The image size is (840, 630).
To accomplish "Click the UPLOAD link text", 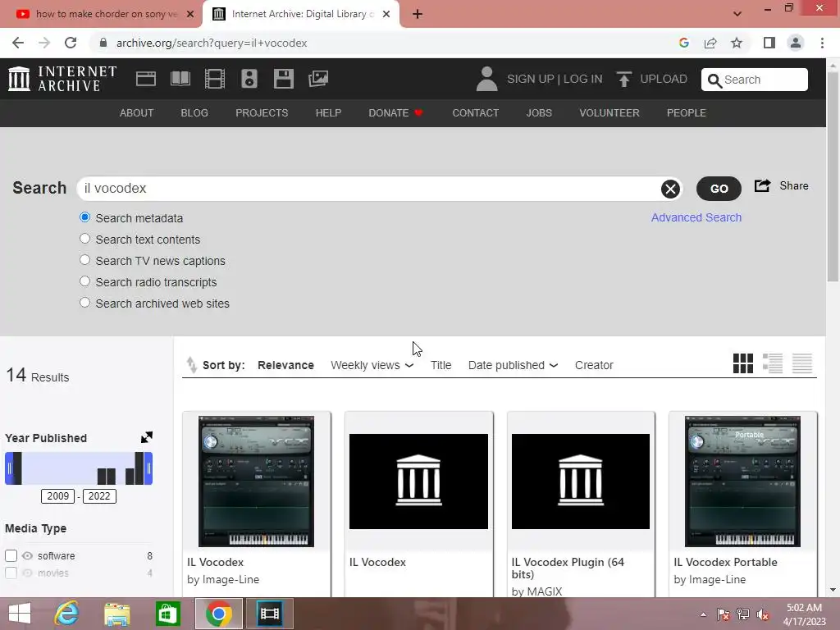I will pyautogui.click(x=664, y=79).
